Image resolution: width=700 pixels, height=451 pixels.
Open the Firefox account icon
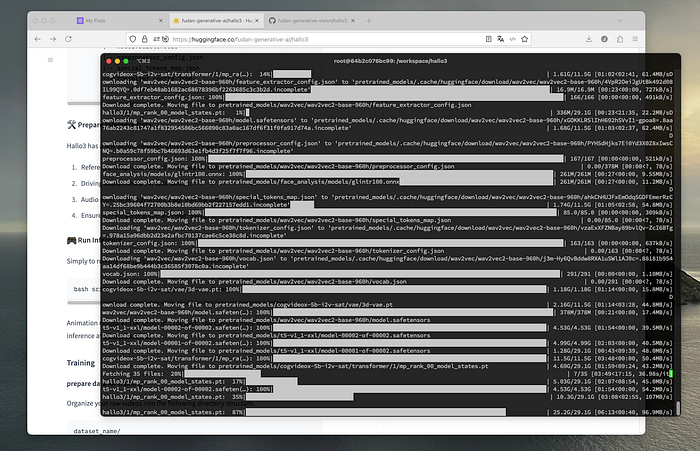pyautogui.click(x=604, y=39)
